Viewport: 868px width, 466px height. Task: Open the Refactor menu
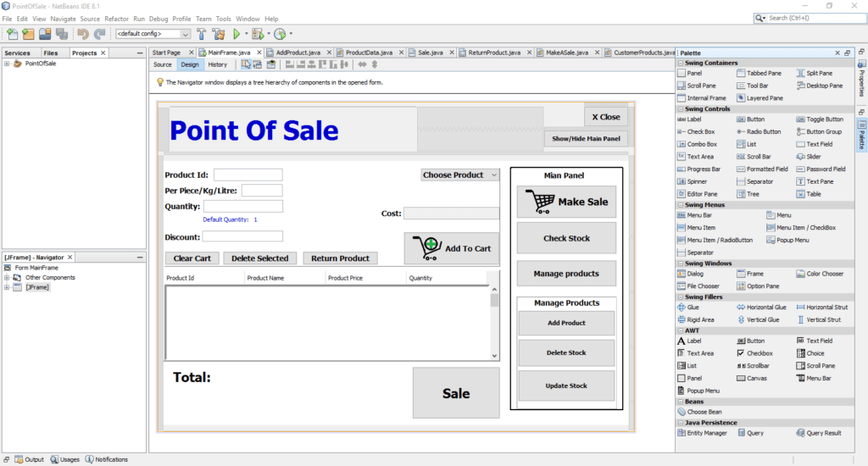pos(116,19)
